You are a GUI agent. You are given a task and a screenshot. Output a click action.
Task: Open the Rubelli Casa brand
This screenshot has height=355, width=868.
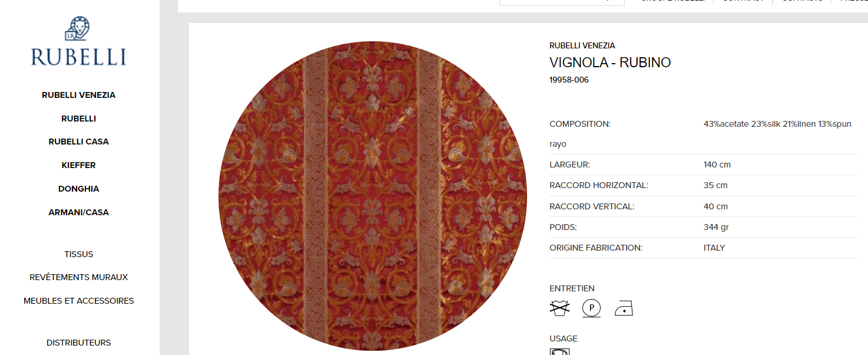[x=78, y=142]
